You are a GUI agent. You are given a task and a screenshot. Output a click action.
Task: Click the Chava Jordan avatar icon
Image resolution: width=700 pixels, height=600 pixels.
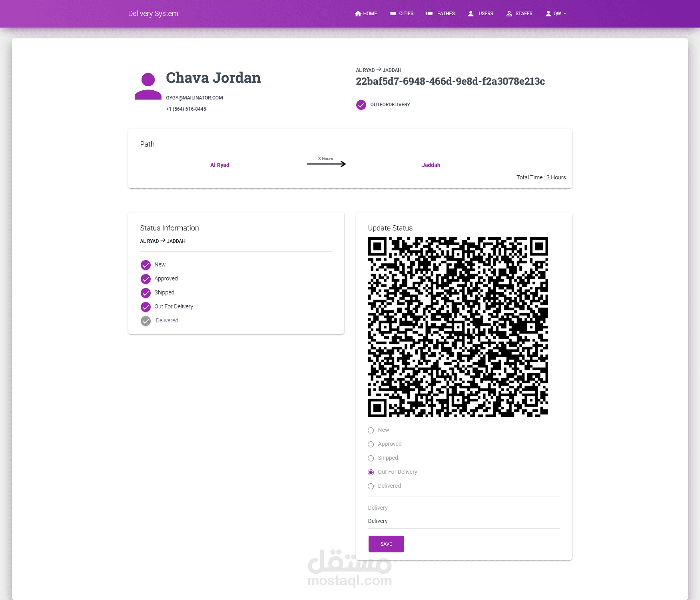point(148,86)
